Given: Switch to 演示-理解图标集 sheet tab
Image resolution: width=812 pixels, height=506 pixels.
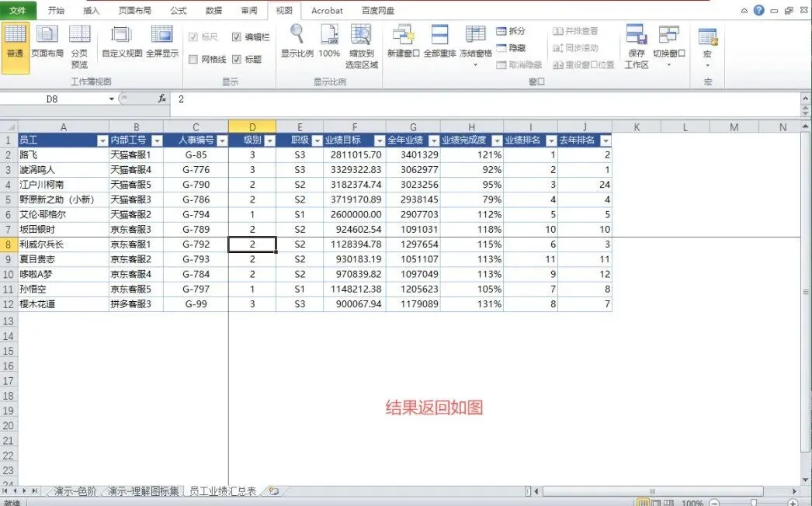Looking at the screenshot, I should [144, 491].
